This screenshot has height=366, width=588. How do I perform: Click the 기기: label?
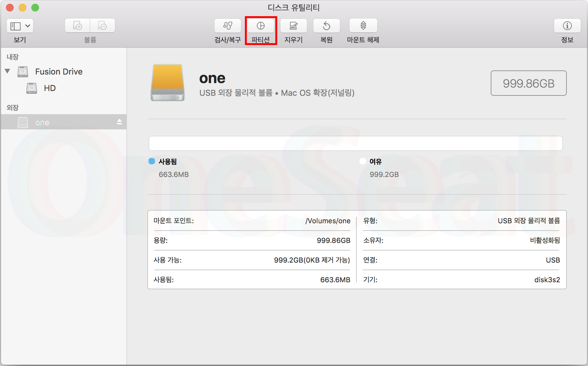click(x=370, y=280)
